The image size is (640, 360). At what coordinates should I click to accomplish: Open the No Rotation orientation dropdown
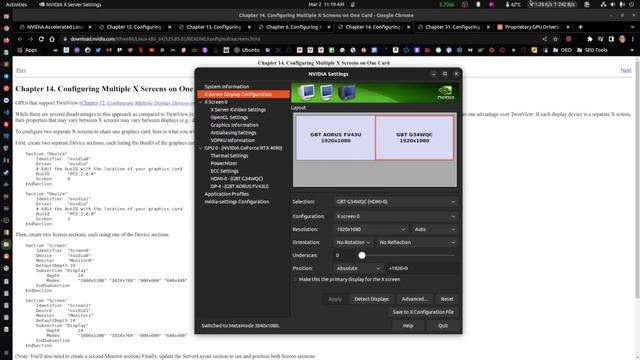tap(353, 242)
